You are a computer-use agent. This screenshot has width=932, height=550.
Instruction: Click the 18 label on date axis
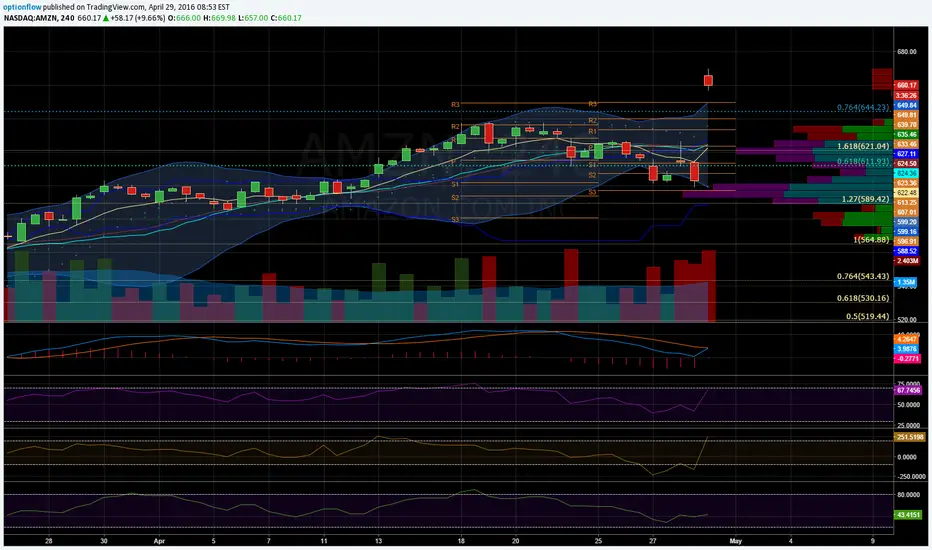click(x=461, y=541)
